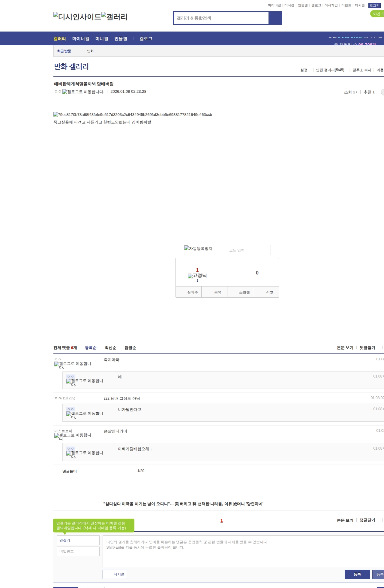Open the 설정 dropdown
Screen dimensions: 384x588
(304, 70)
